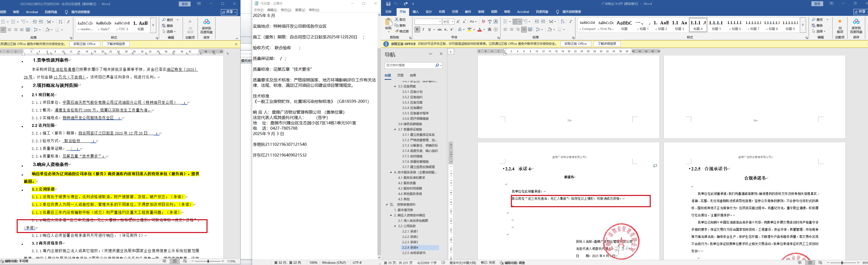This screenshot has height=265, width=868.
Task: Click the Grow Font icon in right Word
Action: [458, 21]
